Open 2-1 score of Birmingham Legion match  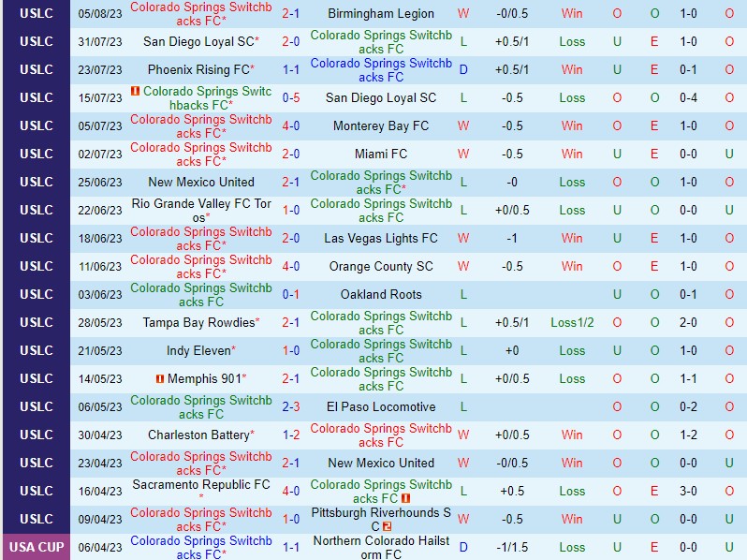click(290, 14)
